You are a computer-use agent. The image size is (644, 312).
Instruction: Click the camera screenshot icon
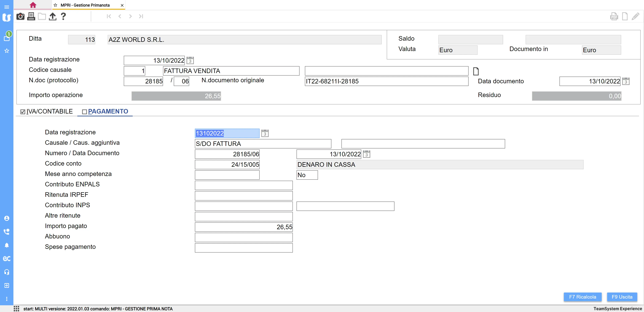pos(20,16)
